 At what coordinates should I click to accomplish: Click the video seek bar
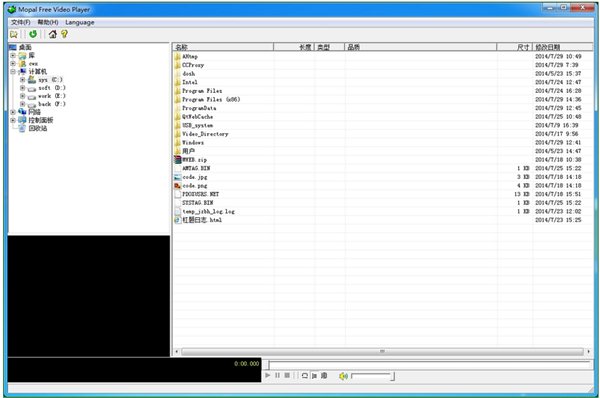click(429, 365)
